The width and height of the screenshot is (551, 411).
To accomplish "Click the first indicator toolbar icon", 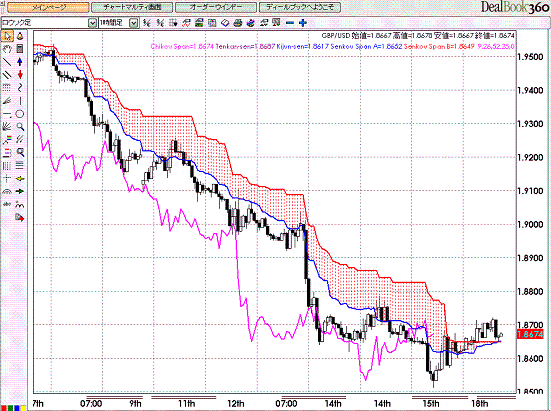I will tap(147, 23).
